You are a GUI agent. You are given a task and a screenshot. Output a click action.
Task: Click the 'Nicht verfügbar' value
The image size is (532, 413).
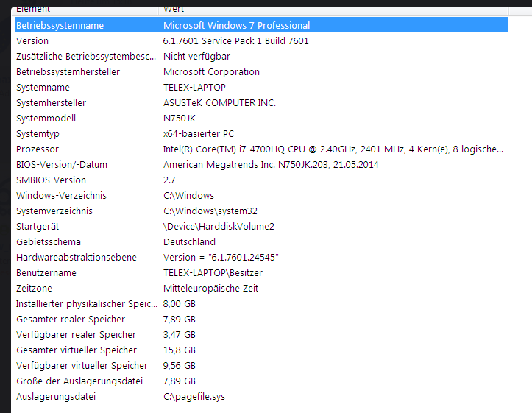pyautogui.click(x=196, y=57)
